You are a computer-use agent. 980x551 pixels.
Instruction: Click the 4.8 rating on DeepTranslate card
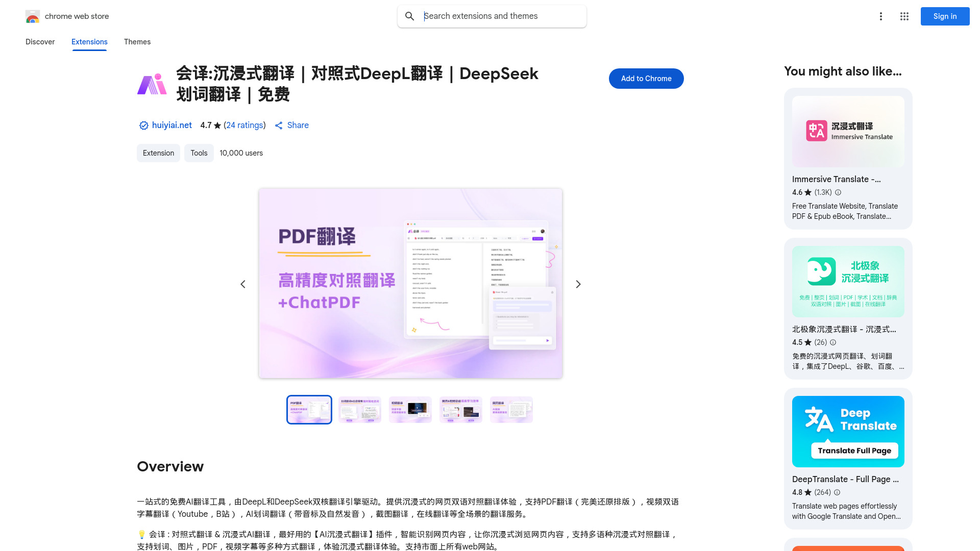(x=802, y=492)
